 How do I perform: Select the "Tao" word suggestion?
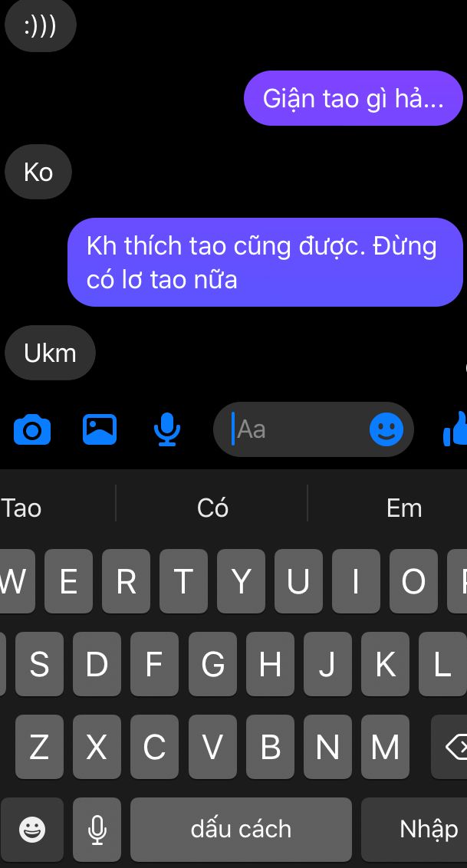pyautogui.click(x=22, y=508)
